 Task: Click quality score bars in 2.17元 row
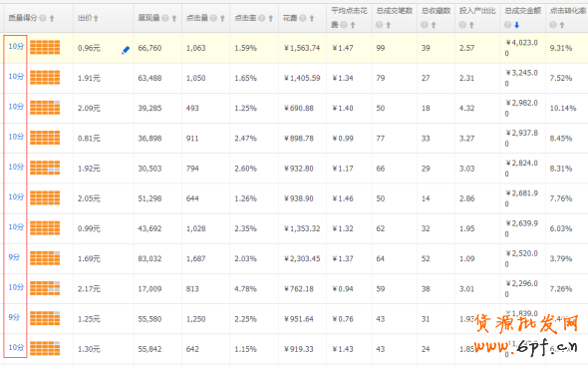tap(45, 288)
